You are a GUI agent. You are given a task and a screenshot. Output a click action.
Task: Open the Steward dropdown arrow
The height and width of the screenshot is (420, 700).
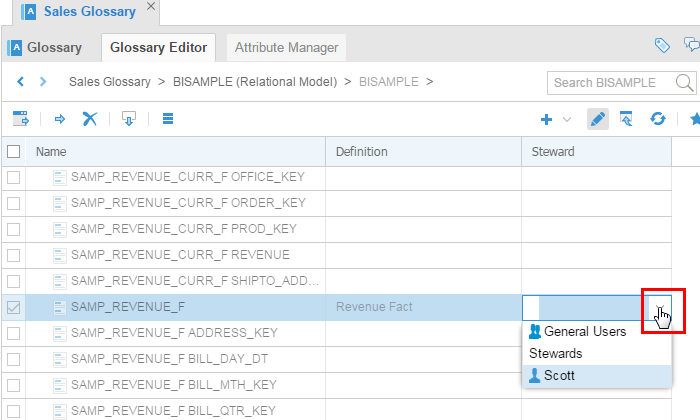660,308
